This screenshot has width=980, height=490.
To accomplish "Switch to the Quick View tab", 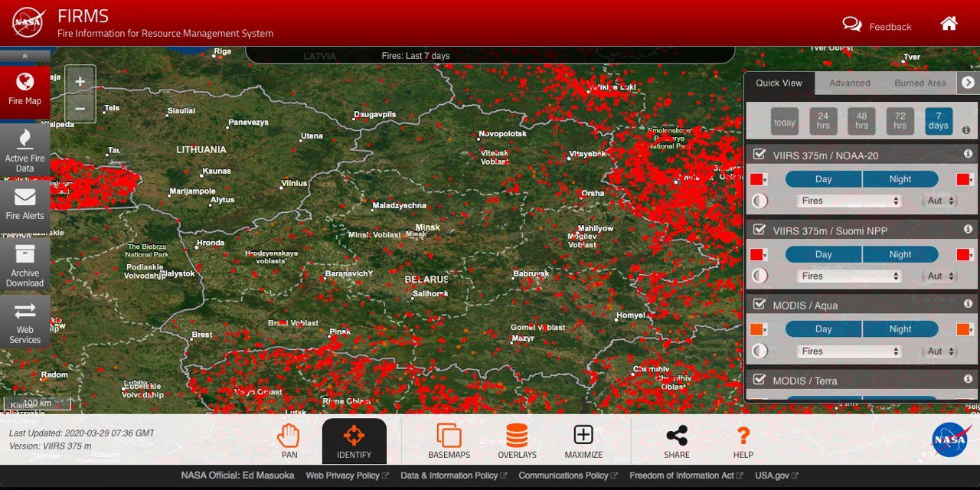I will (779, 83).
